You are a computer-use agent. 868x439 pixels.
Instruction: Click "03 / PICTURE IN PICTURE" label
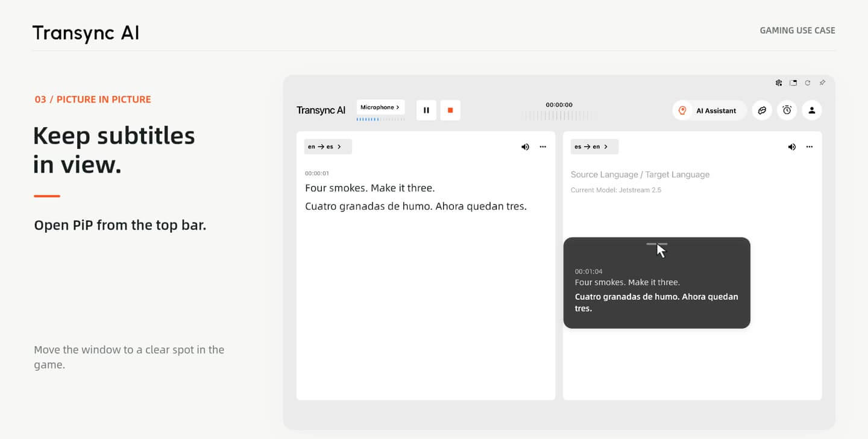[x=93, y=99]
